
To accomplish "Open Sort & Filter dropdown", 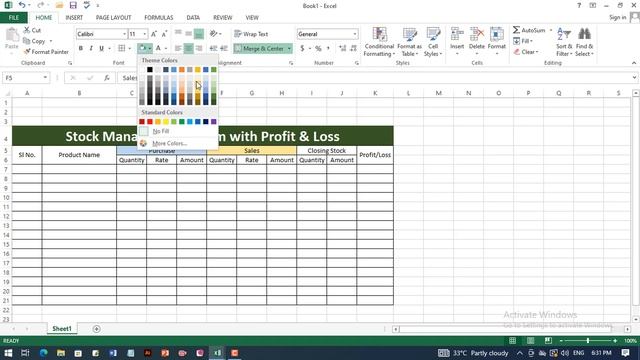I will click(564, 42).
